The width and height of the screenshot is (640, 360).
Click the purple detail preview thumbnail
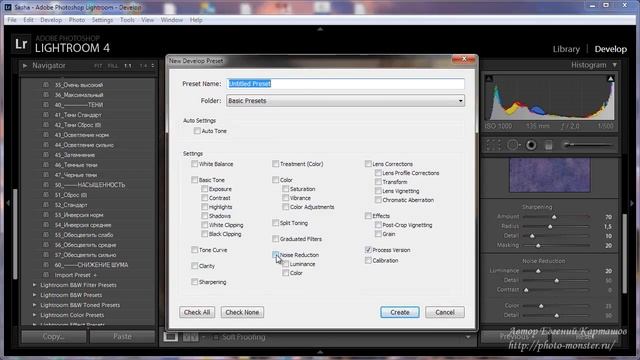click(x=549, y=175)
